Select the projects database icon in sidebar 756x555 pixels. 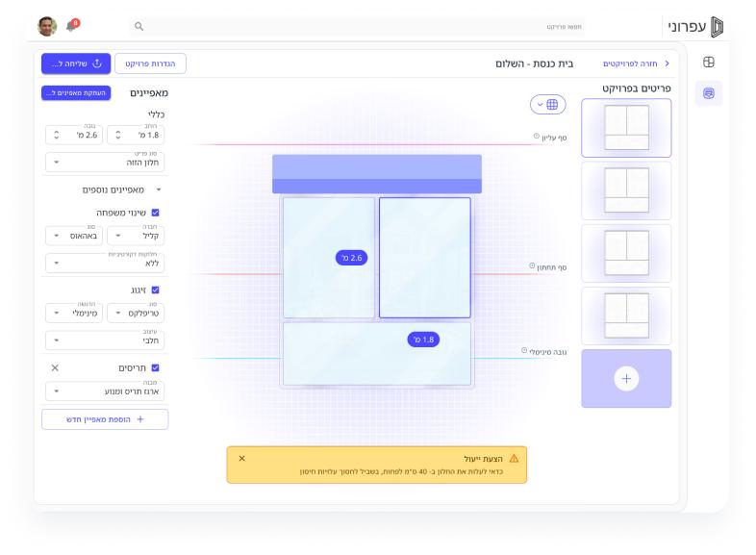click(709, 93)
